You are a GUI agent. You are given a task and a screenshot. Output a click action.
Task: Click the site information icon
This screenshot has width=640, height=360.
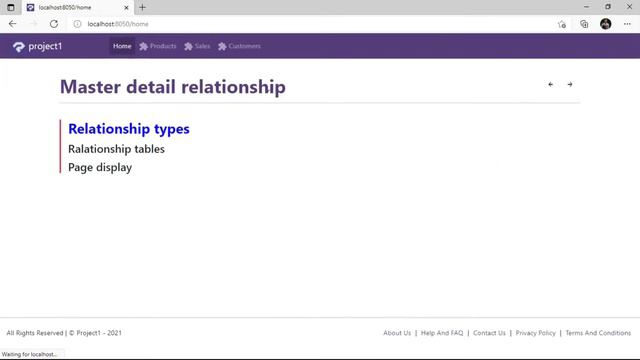pos(77,24)
